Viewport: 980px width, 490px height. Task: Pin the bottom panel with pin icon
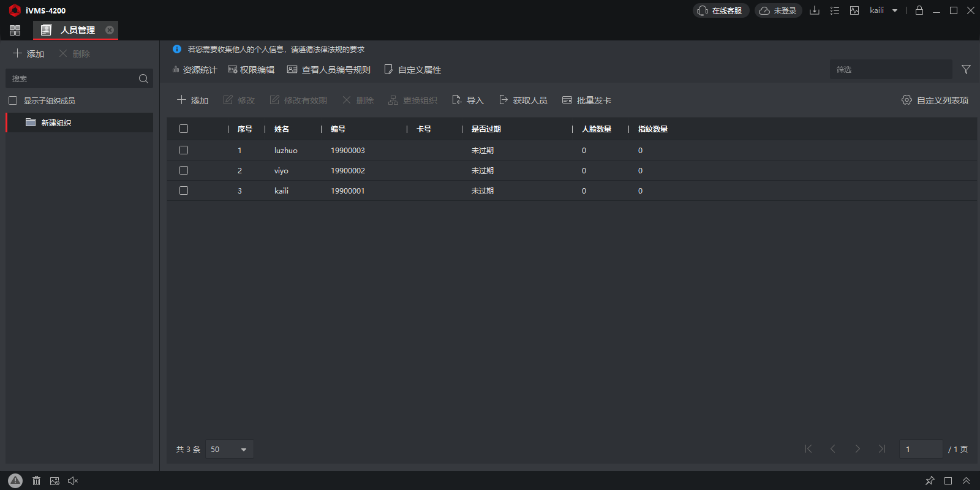[930, 481]
